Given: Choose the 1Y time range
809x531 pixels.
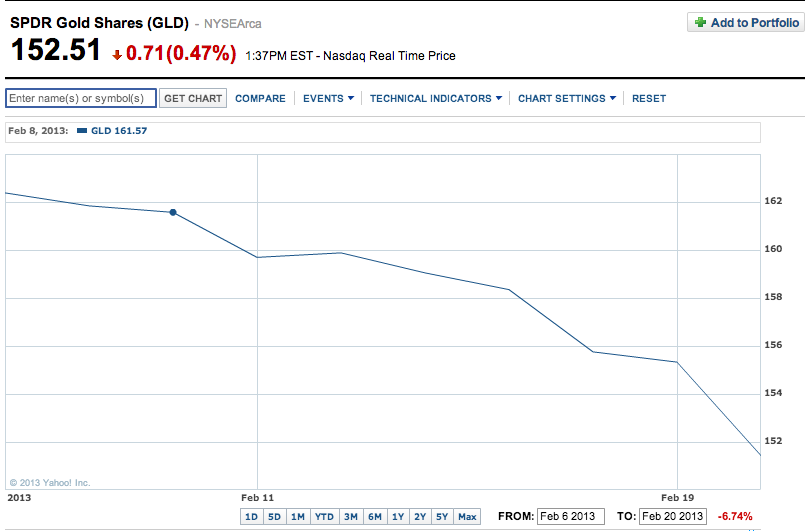Looking at the screenshot, I should click(398, 517).
